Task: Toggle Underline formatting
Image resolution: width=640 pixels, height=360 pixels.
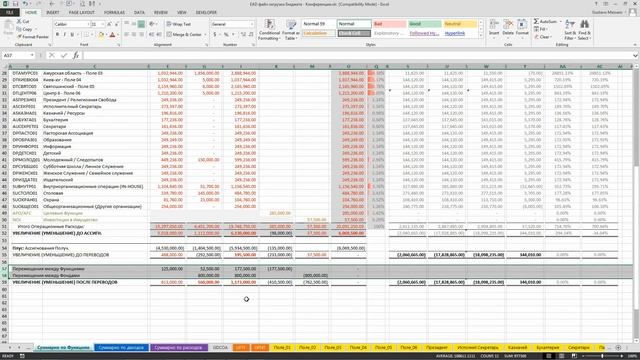Action: [x=72, y=35]
